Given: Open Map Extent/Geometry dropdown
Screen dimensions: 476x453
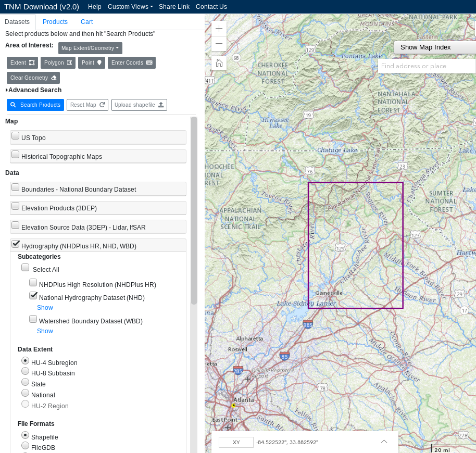Looking at the screenshot, I should pyautogui.click(x=90, y=48).
